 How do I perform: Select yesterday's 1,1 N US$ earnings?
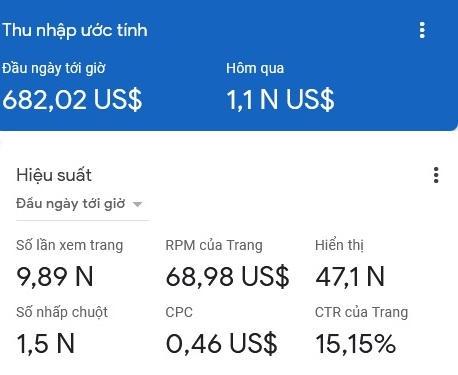[280, 99]
